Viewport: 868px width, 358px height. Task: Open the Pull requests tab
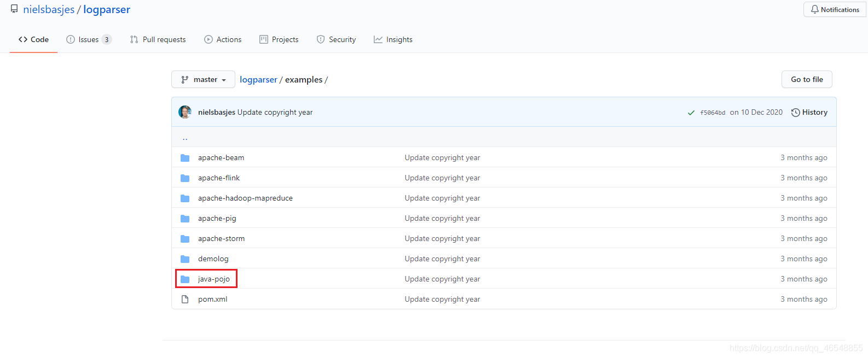tap(158, 39)
